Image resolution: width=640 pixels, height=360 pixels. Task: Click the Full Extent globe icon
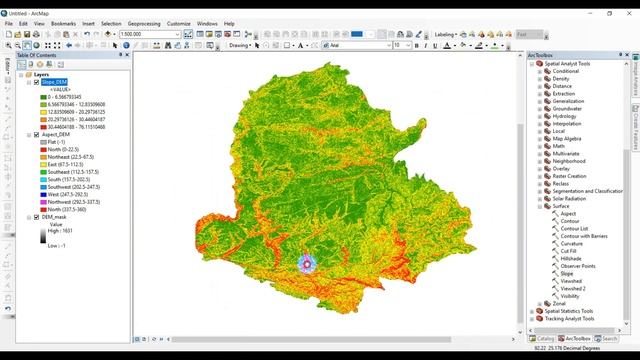pyautogui.click(x=36, y=45)
